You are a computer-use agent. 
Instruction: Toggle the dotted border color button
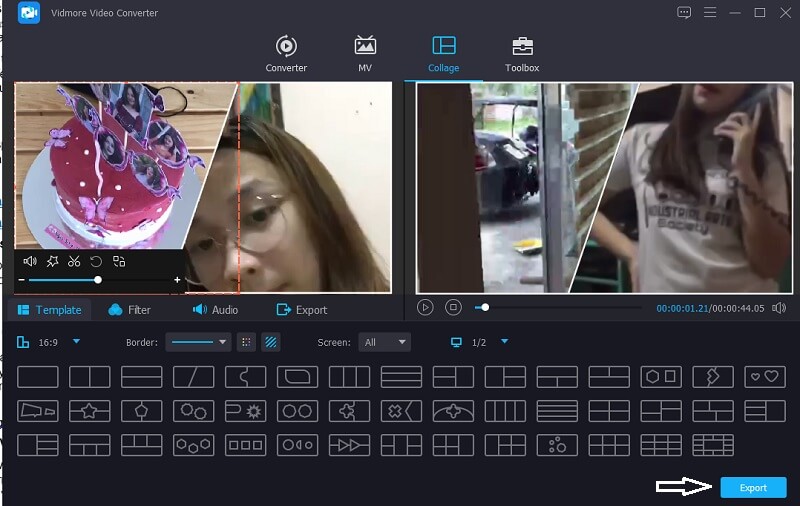246,342
